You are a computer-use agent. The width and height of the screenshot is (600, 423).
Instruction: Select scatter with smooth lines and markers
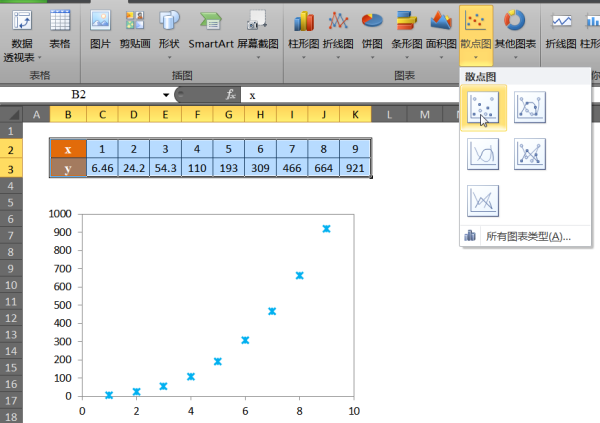(530, 108)
